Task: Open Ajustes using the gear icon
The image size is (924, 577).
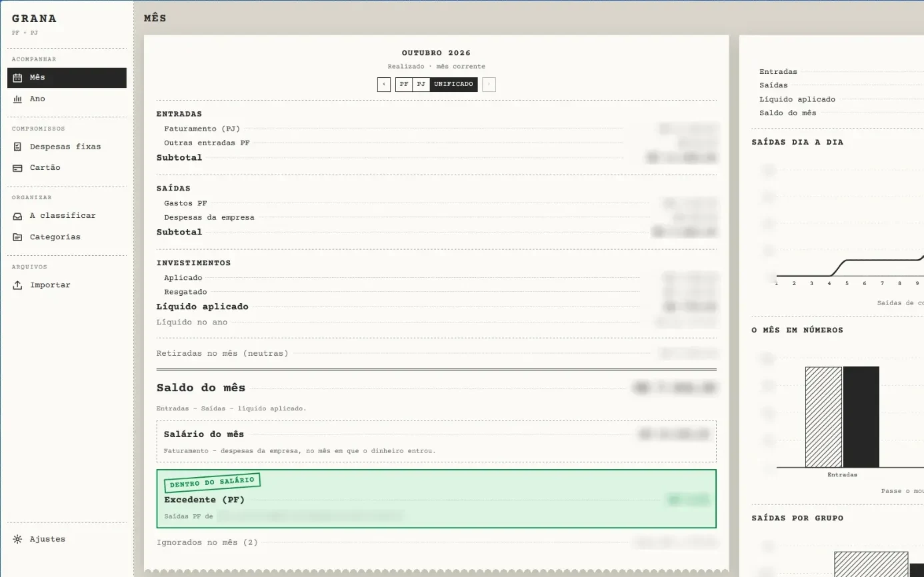Action: [x=18, y=539]
